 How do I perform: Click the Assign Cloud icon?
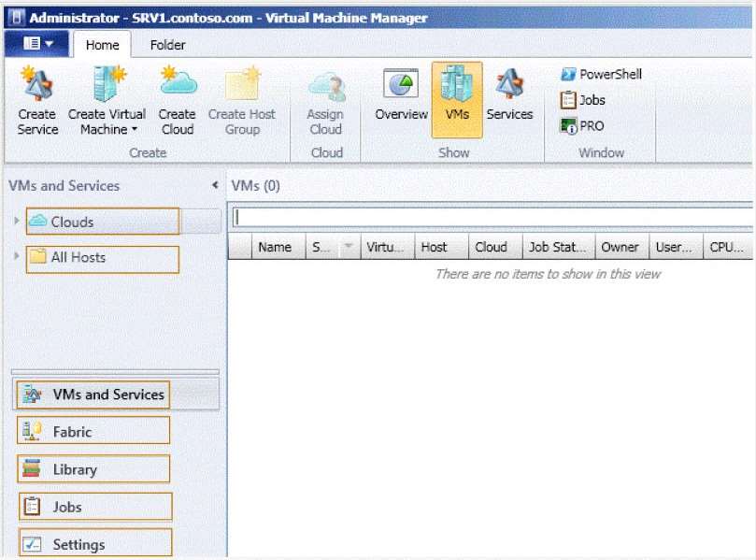point(327,86)
